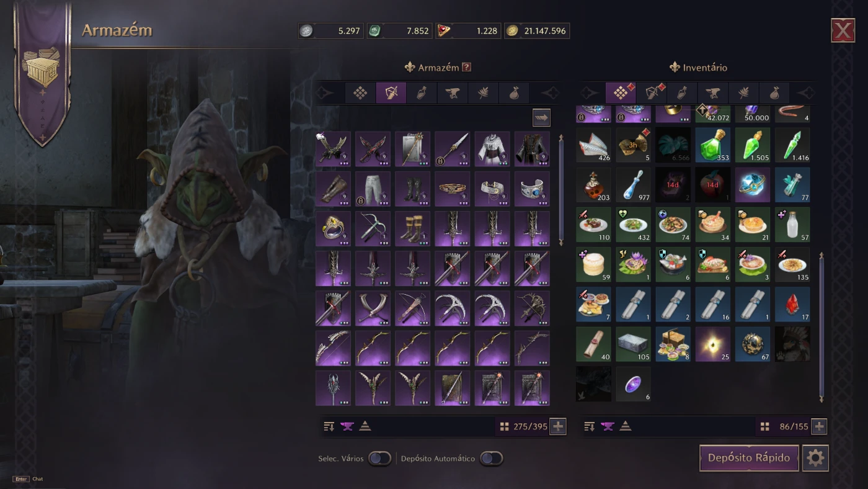868x489 pixels.
Task: Expand Armazém capacity with the plus button
Action: click(x=557, y=426)
